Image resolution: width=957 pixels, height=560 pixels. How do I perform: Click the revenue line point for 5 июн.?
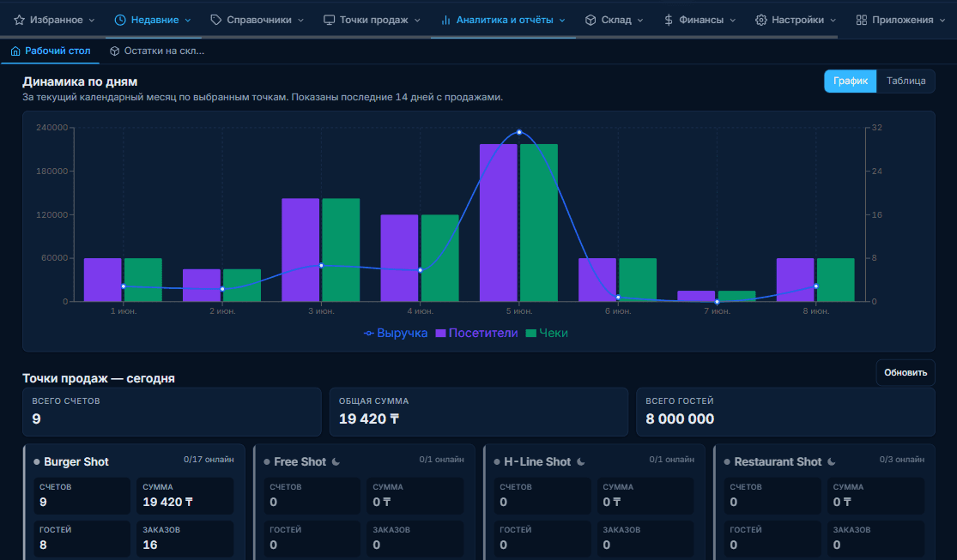(x=519, y=132)
